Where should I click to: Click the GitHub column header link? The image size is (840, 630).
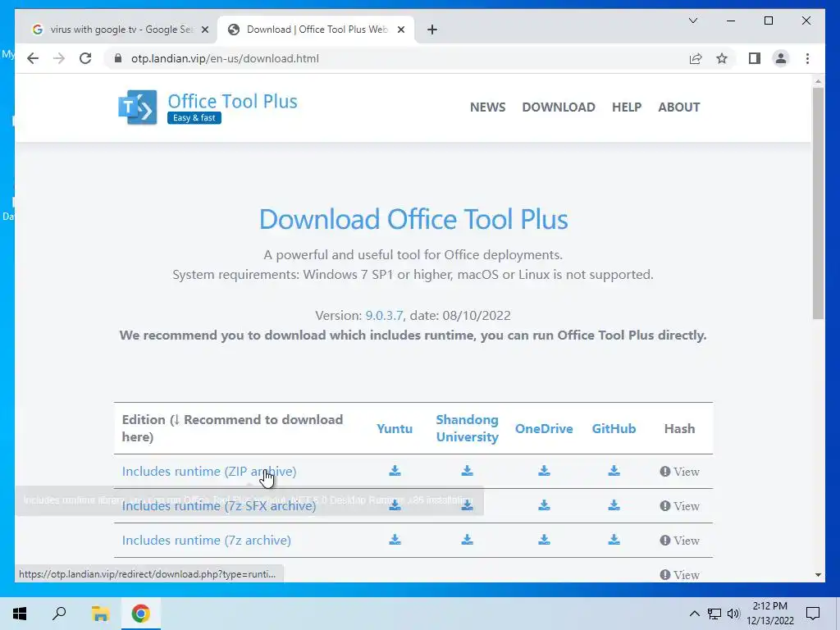pos(614,428)
